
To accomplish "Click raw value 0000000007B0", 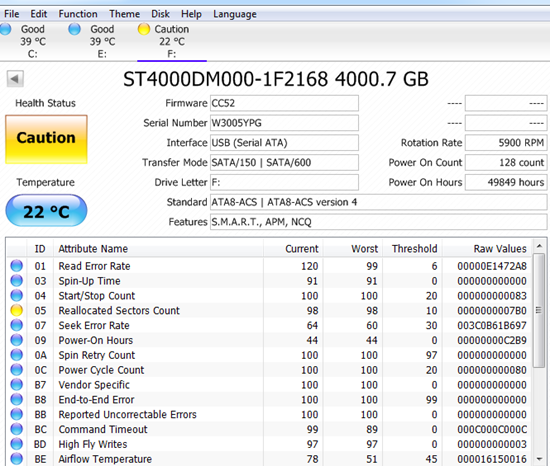I will 492,311.
